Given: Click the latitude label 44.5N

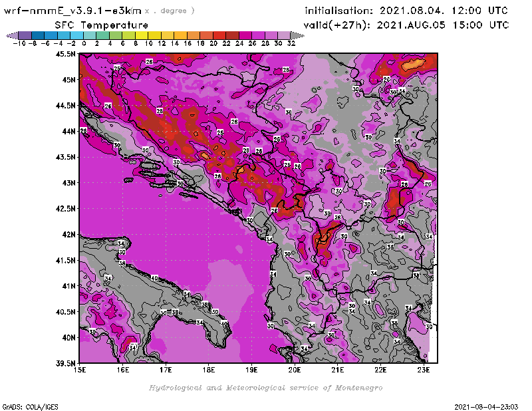Looking at the screenshot, I should click(x=66, y=106).
